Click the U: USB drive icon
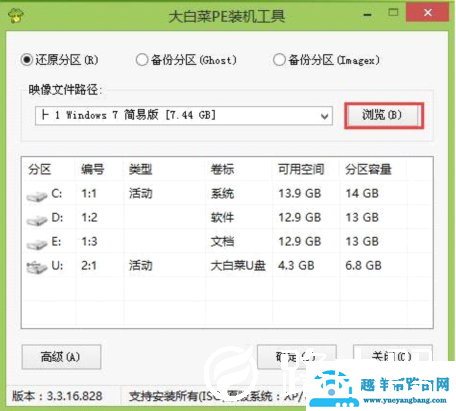 coord(37,267)
